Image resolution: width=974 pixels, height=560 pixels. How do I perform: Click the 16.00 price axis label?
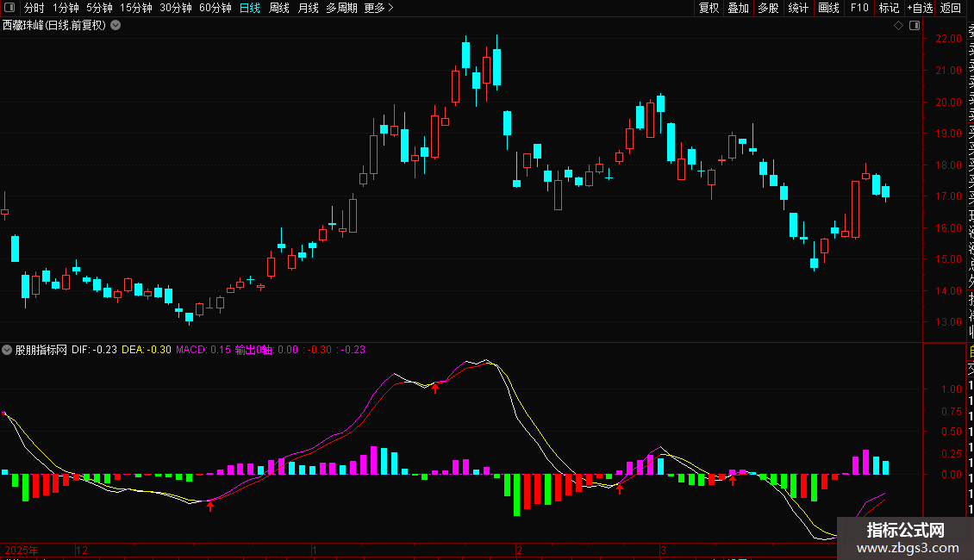[x=948, y=227]
